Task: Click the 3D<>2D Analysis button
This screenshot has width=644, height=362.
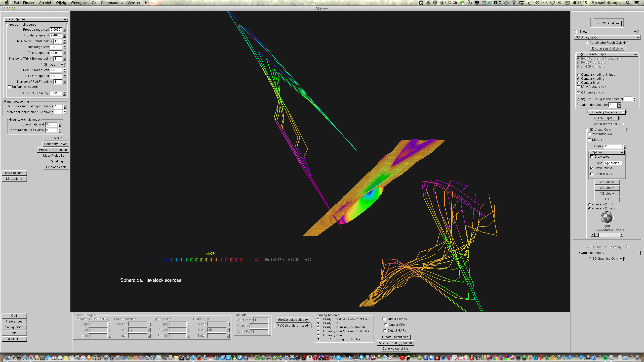Action: click(x=607, y=23)
